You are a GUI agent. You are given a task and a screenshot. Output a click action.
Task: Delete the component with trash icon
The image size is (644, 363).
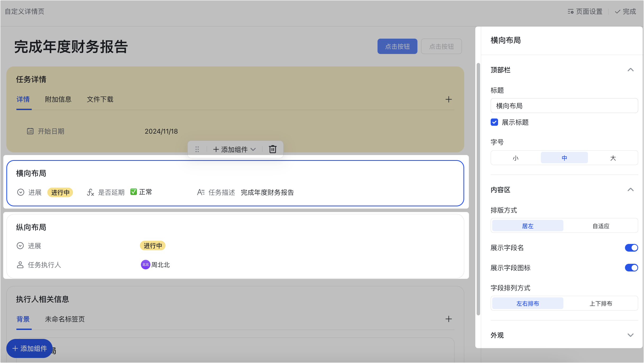(x=273, y=149)
